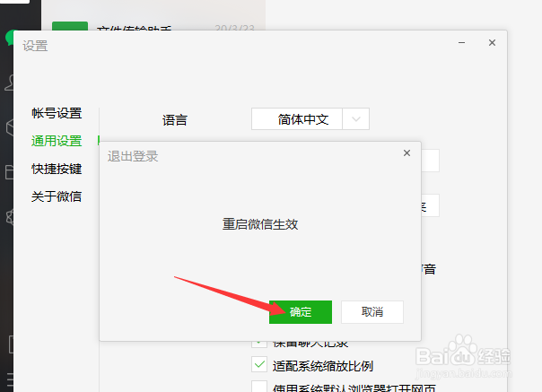Click the 简体中文 language box

(297, 119)
